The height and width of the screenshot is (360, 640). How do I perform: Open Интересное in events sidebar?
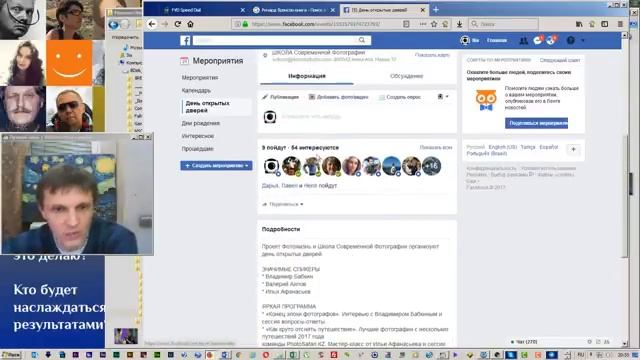coord(198,136)
